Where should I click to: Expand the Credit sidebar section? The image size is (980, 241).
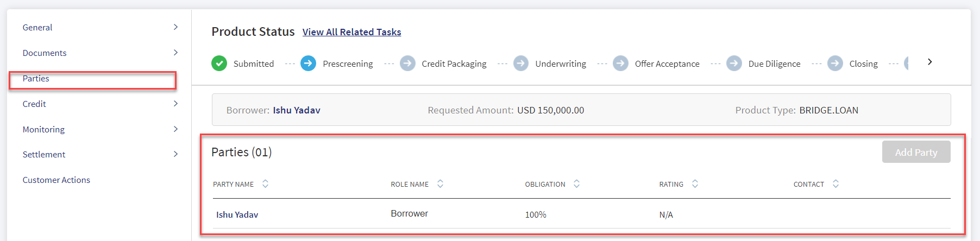(175, 104)
